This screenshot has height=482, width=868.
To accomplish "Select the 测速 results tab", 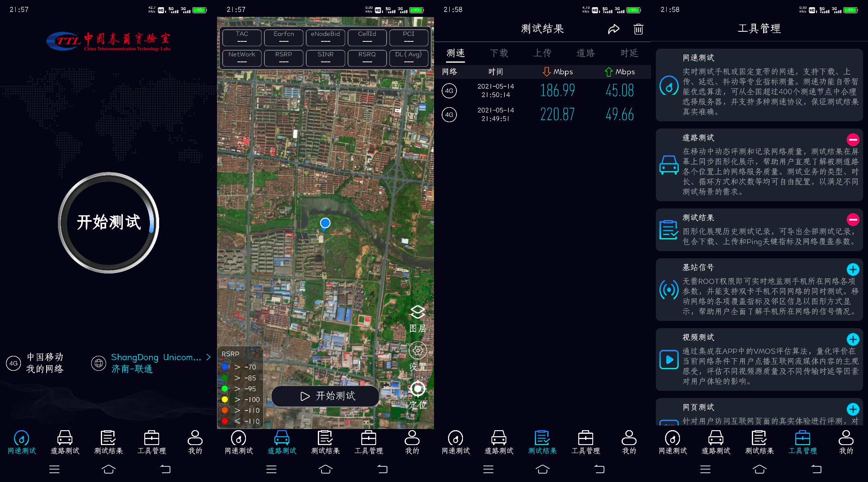I will coord(456,53).
